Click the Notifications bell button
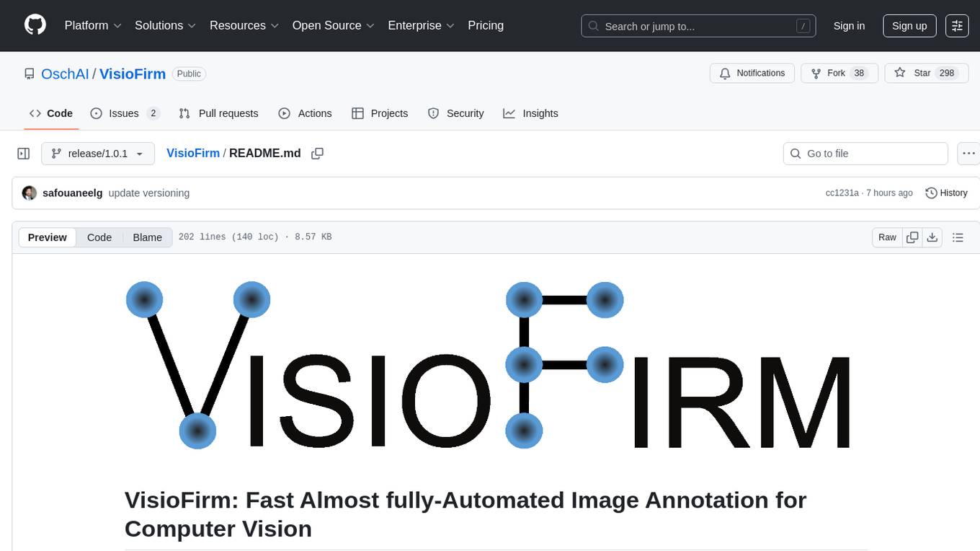 point(752,73)
